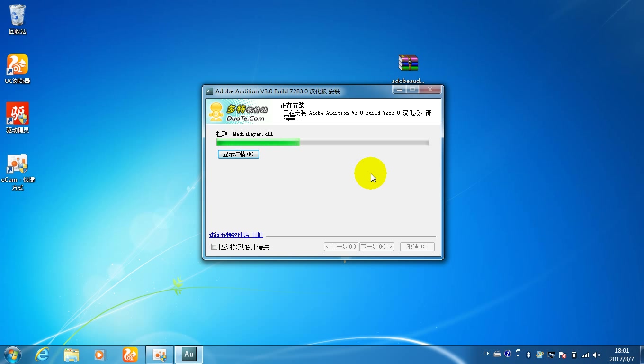Click 显示详情(D) to show install details

pos(239,154)
